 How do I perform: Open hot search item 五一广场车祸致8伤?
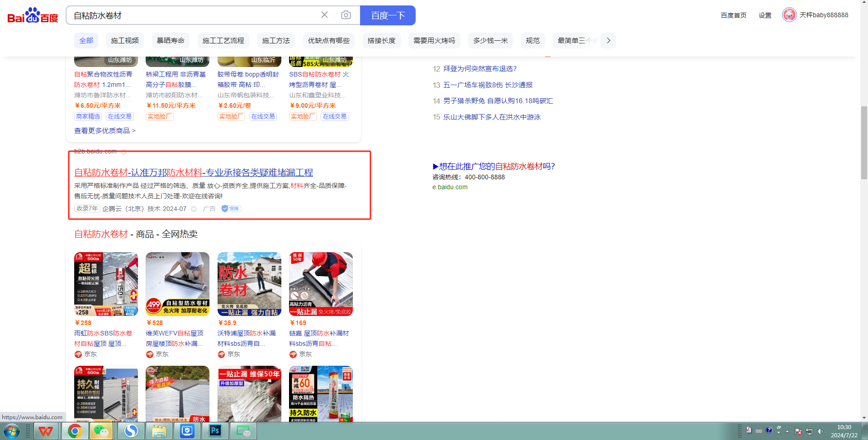[488, 85]
